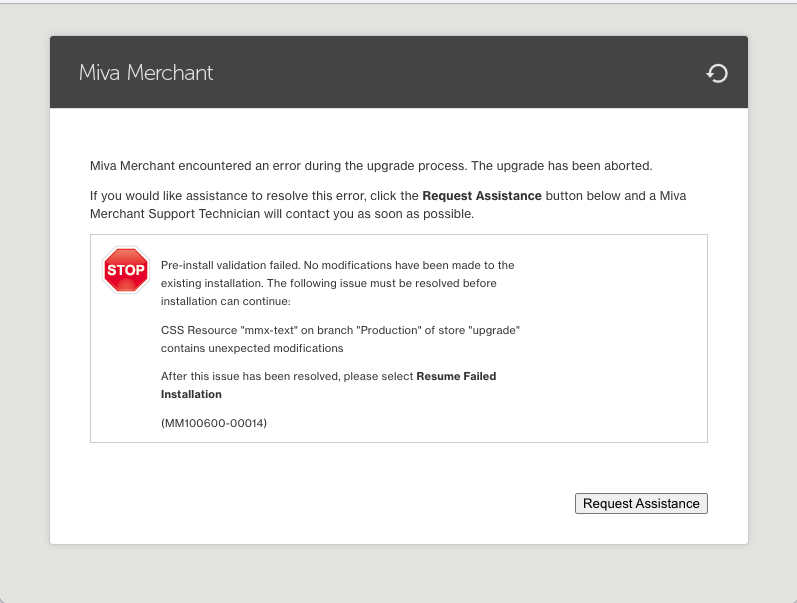Click the "upgrade has been aborted" sentence

(562, 166)
